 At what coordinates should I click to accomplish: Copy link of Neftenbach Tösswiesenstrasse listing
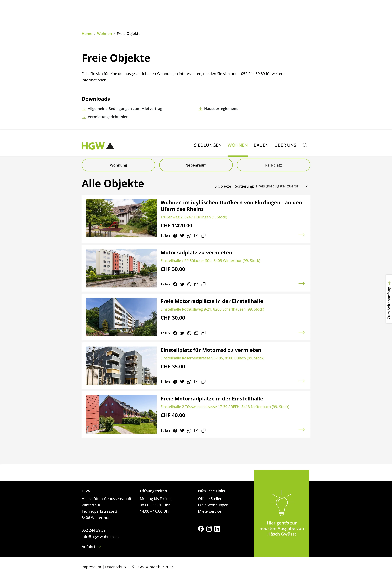(x=203, y=431)
